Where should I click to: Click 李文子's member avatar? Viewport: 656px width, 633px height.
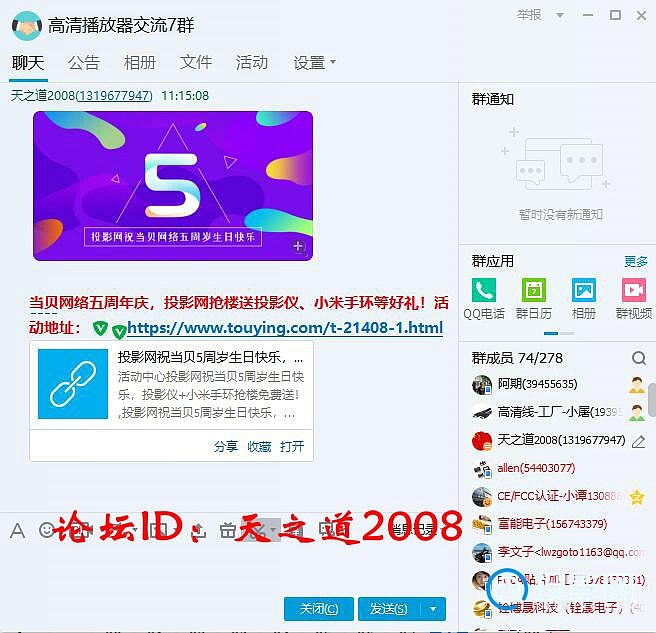point(482,553)
